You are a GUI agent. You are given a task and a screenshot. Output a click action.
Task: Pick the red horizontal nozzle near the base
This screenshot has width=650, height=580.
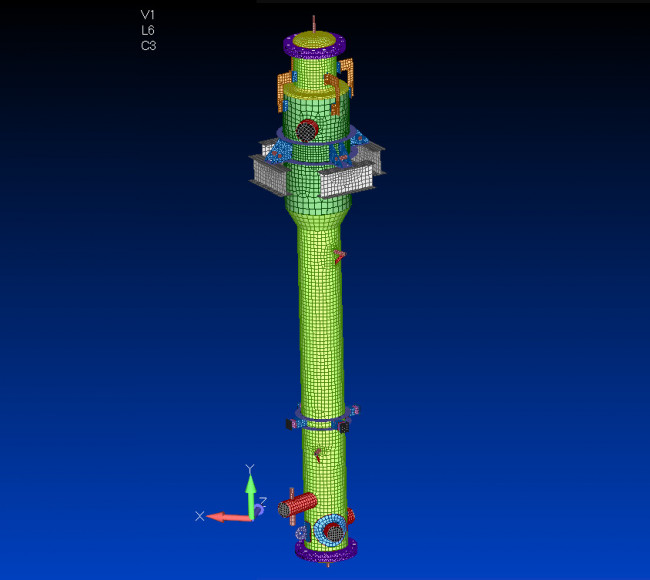[298, 505]
